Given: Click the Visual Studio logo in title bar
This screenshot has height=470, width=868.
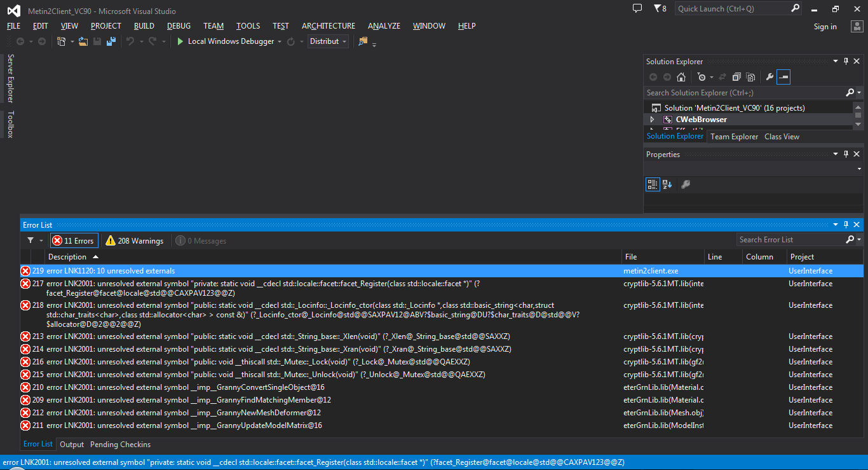Looking at the screenshot, I should pyautogui.click(x=14, y=11).
